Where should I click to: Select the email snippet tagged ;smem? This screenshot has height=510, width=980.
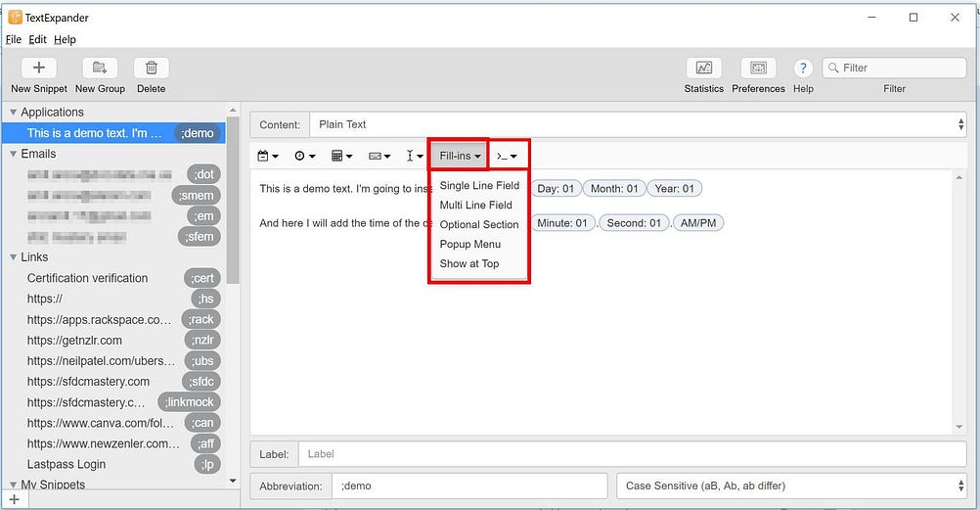point(113,195)
